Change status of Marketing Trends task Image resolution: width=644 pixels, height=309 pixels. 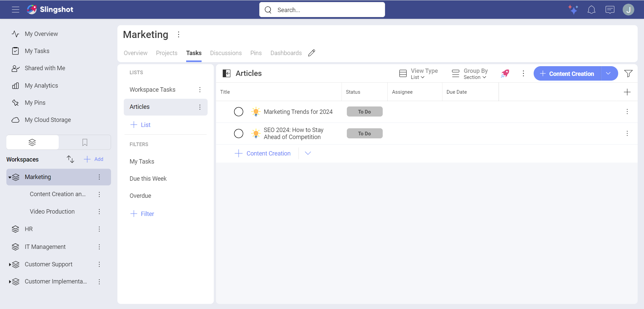coord(365,112)
